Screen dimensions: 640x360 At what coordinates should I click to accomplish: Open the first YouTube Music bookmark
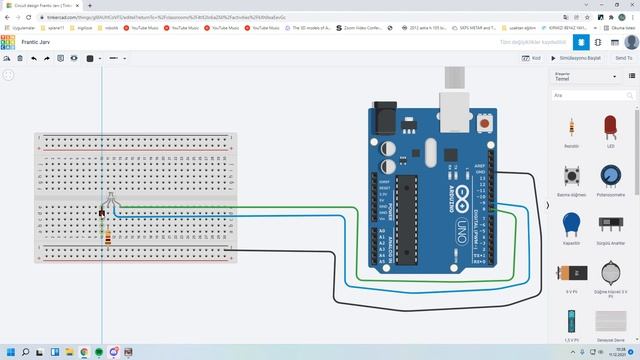tap(141, 28)
